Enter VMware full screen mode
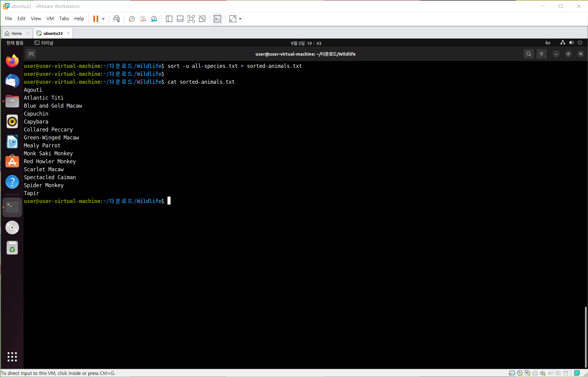588x377 pixels. coord(191,19)
